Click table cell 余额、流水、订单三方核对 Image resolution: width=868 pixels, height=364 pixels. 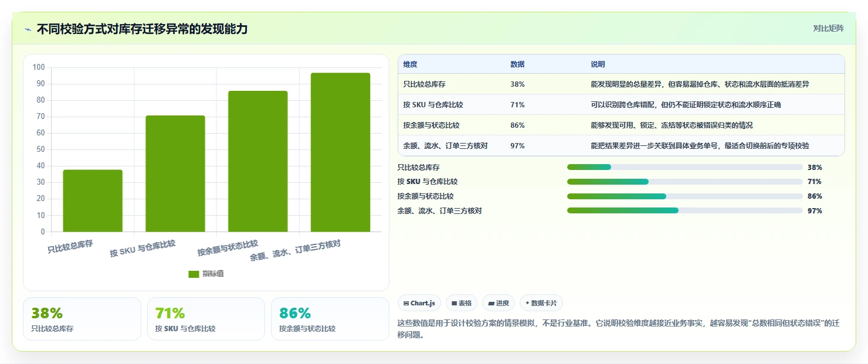pyautogui.click(x=445, y=146)
